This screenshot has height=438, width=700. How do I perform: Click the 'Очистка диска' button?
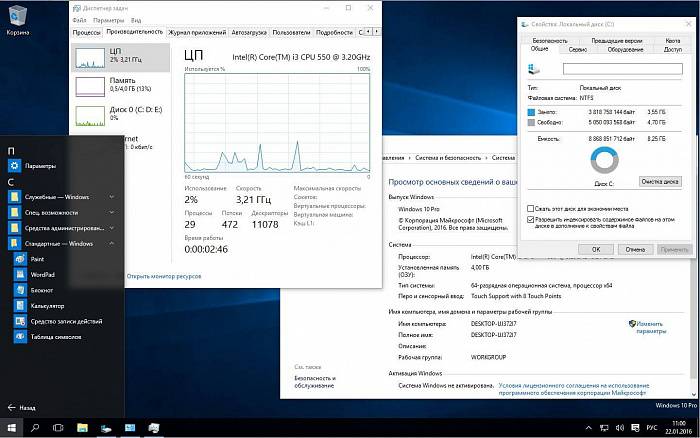(660, 182)
